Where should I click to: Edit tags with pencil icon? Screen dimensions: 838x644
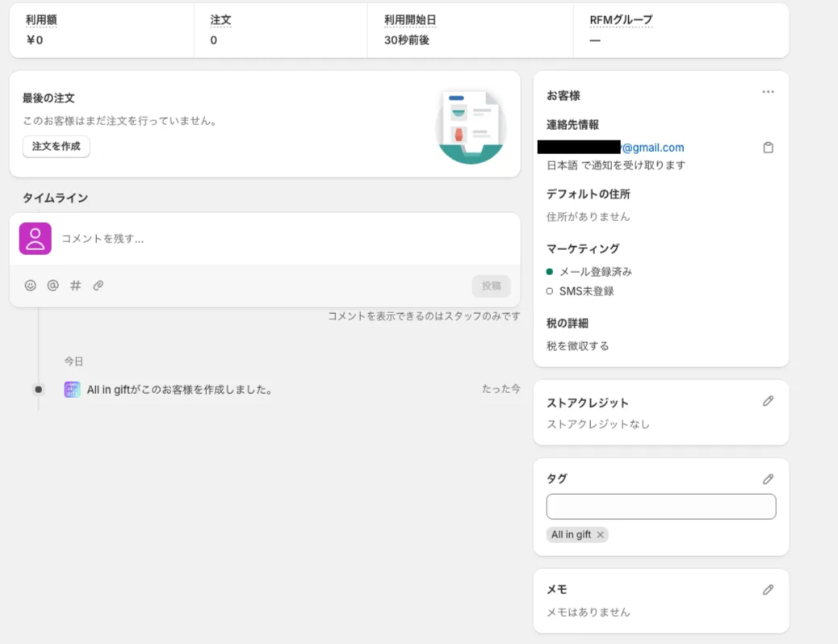click(768, 479)
